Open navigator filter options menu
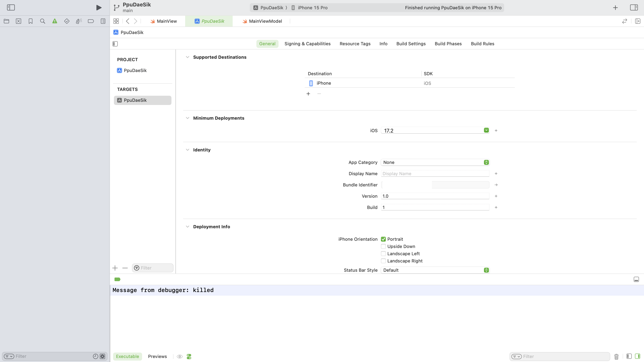This screenshot has height=362, width=644. 9,357
